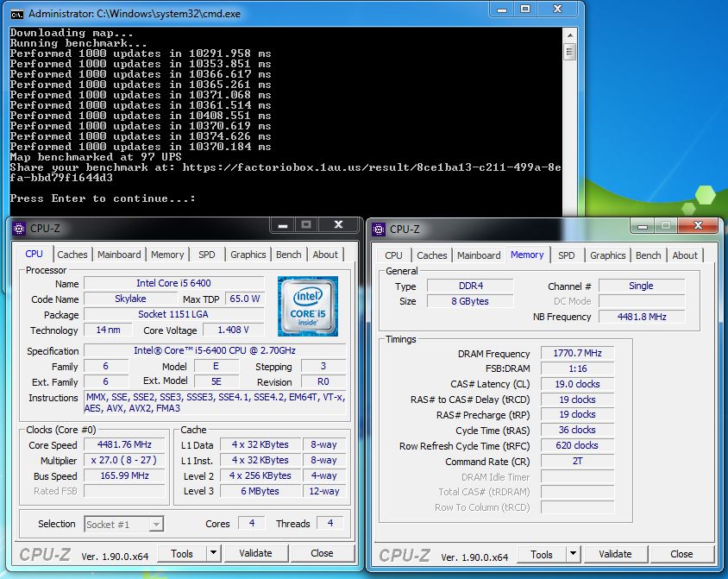Select Memory tab in right CPU-Z
Viewport: 728px width, 579px height.
coord(527,255)
